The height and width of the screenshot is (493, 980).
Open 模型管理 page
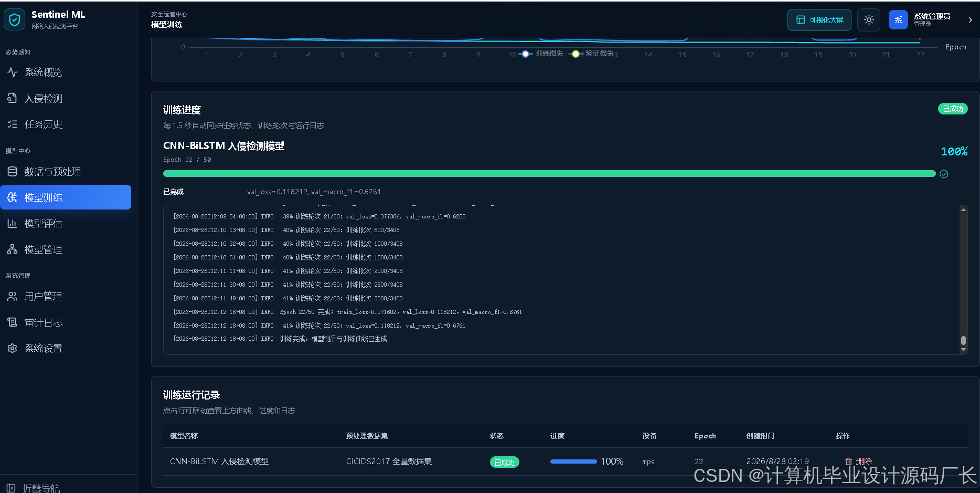point(66,249)
